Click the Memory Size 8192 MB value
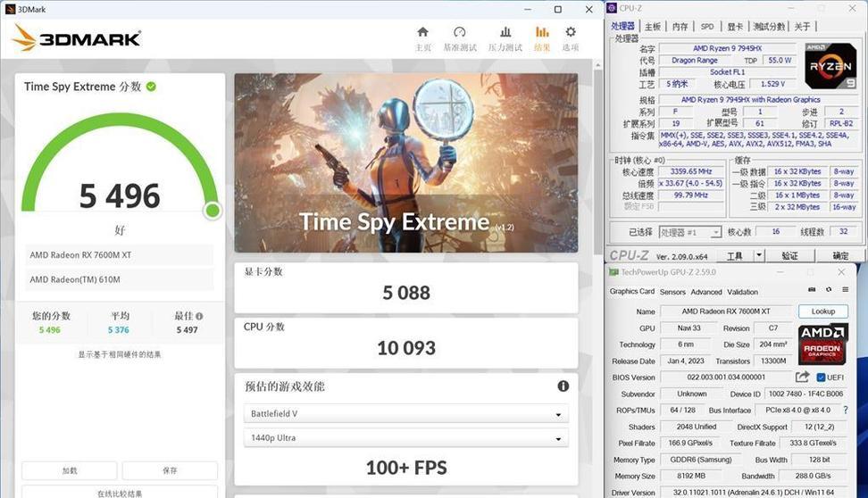This screenshot has width=868, height=498. (691, 476)
